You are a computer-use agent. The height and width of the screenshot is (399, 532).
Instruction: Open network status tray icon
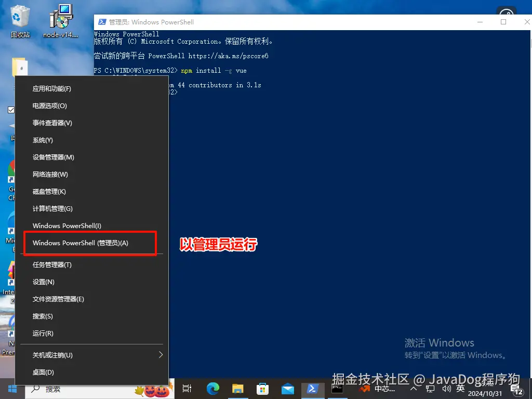coord(430,389)
